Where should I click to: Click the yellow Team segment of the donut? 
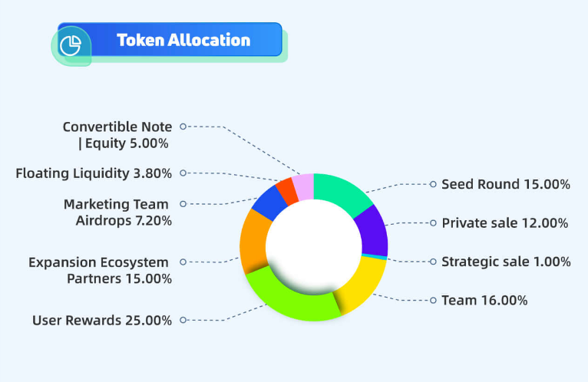[362, 283]
